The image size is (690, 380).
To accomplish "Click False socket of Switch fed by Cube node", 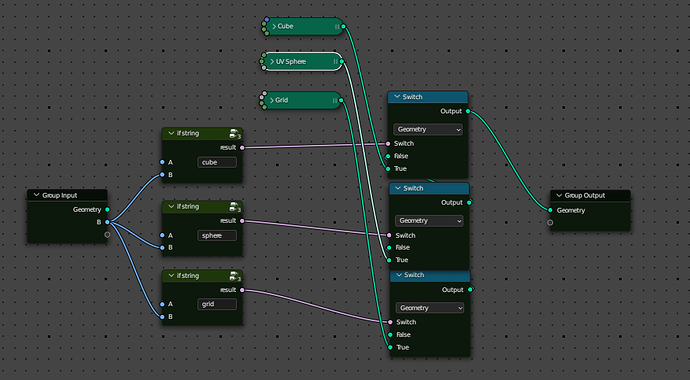I will 388,156.
